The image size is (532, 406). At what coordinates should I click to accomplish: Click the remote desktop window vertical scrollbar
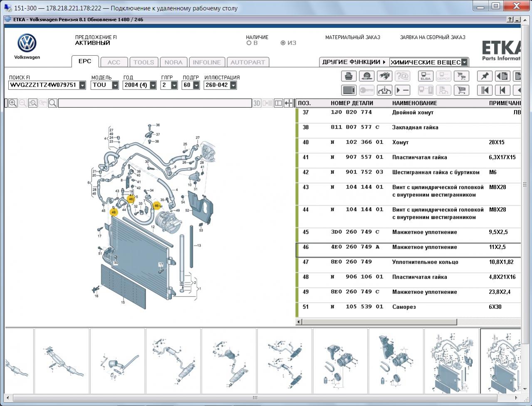(x=526, y=185)
